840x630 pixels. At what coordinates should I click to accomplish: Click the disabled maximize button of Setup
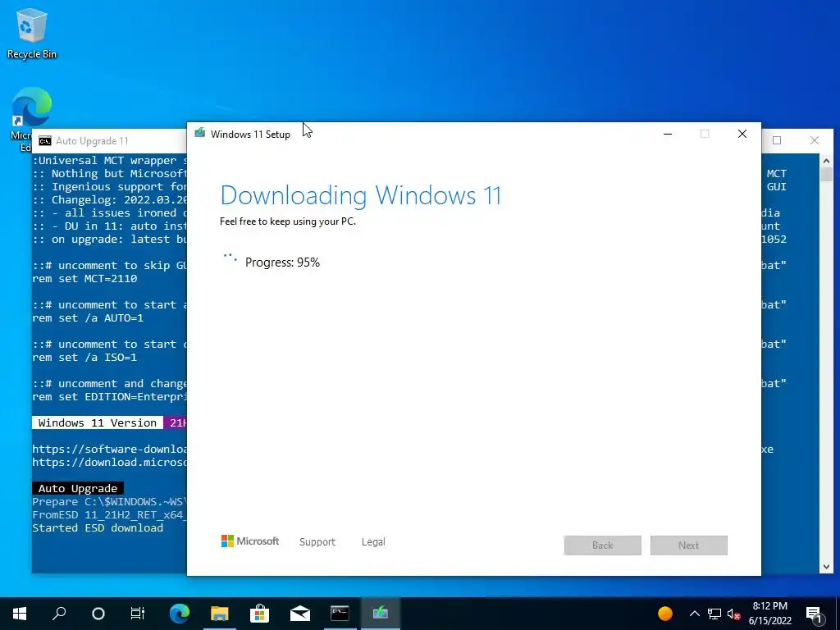tap(705, 134)
